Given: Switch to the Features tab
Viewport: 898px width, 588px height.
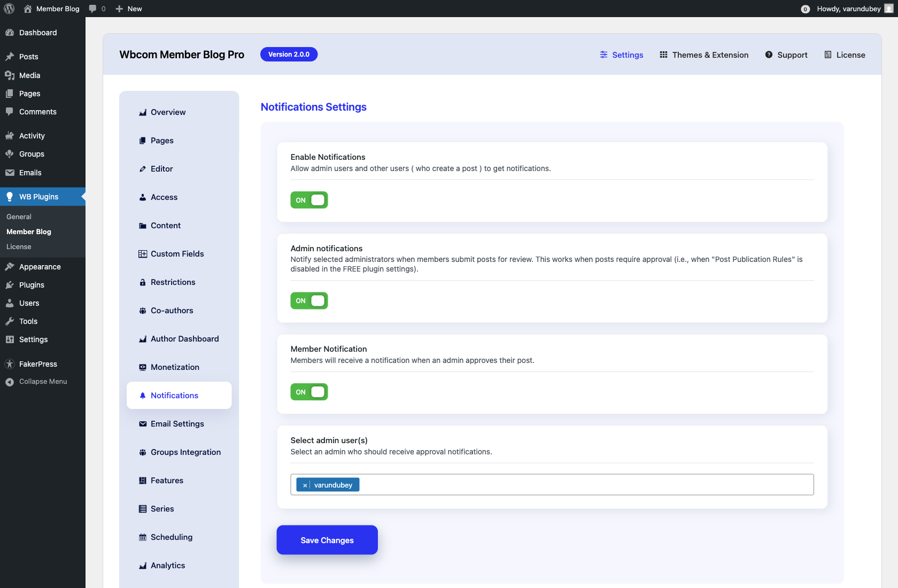Looking at the screenshot, I should coord(179,481).
